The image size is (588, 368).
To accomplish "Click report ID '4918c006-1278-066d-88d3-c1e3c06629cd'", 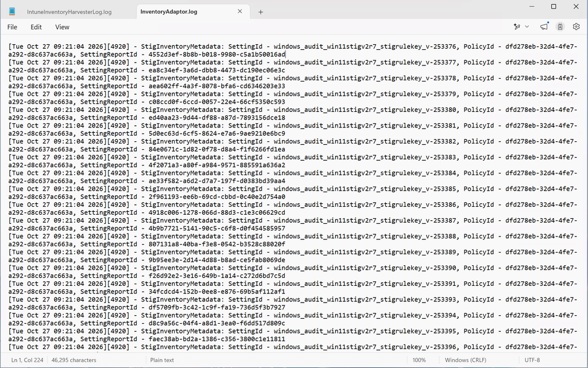I will [x=216, y=212].
